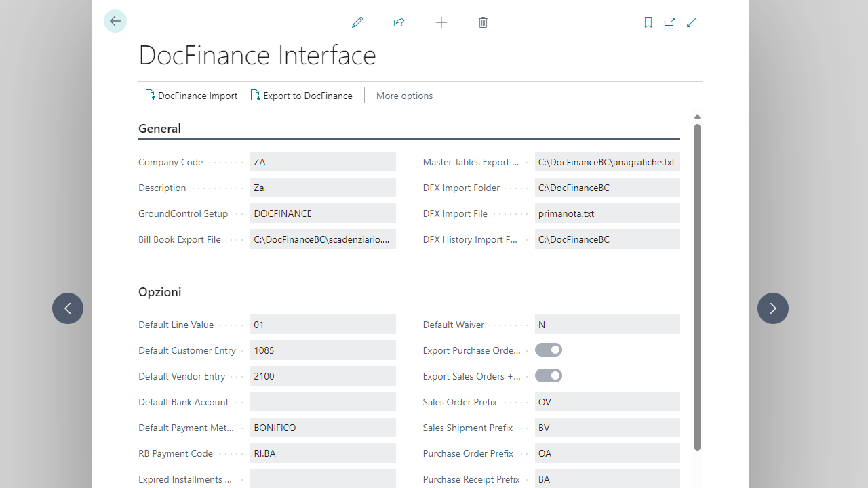The width and height of the screenshot is (868, 488).
Task: Click the vertical scrollbar thumb
Action: (x=697, y=287)
